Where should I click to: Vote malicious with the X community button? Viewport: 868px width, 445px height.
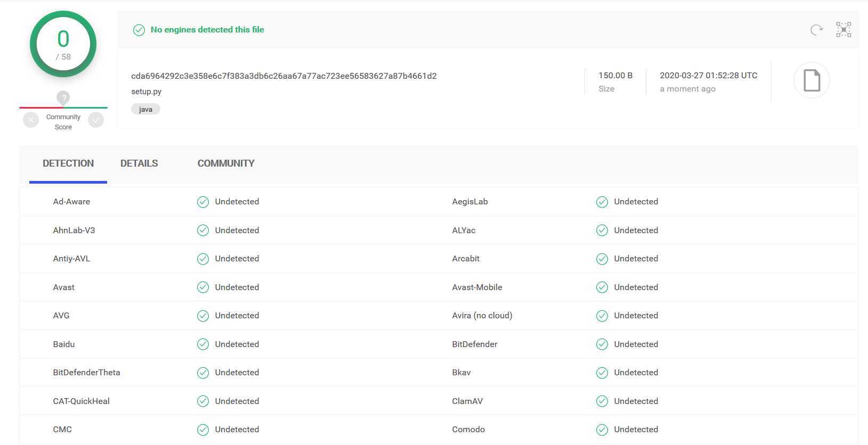coord(31,120)
